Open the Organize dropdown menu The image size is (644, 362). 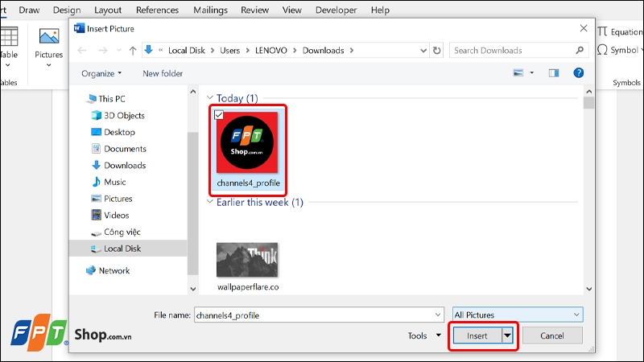tap(101, 73)
